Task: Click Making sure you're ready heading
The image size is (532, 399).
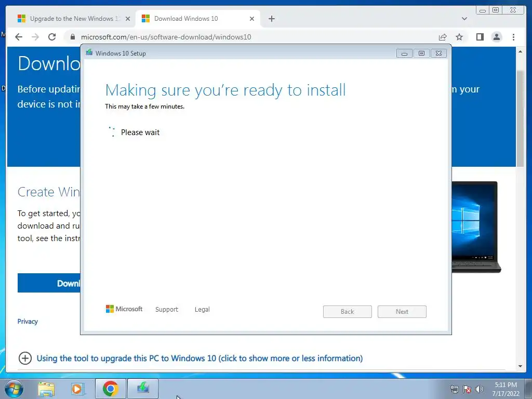Action: 225,90
